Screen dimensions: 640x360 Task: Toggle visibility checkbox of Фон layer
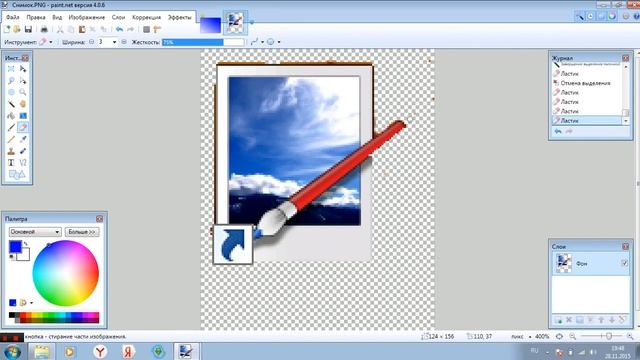[x=624, y=263]
